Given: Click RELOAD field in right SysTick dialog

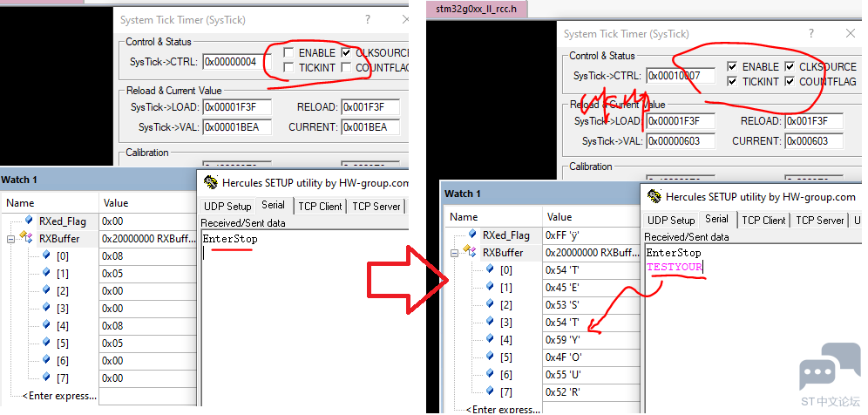Looking at the screenshot, I should click(814, 121).
